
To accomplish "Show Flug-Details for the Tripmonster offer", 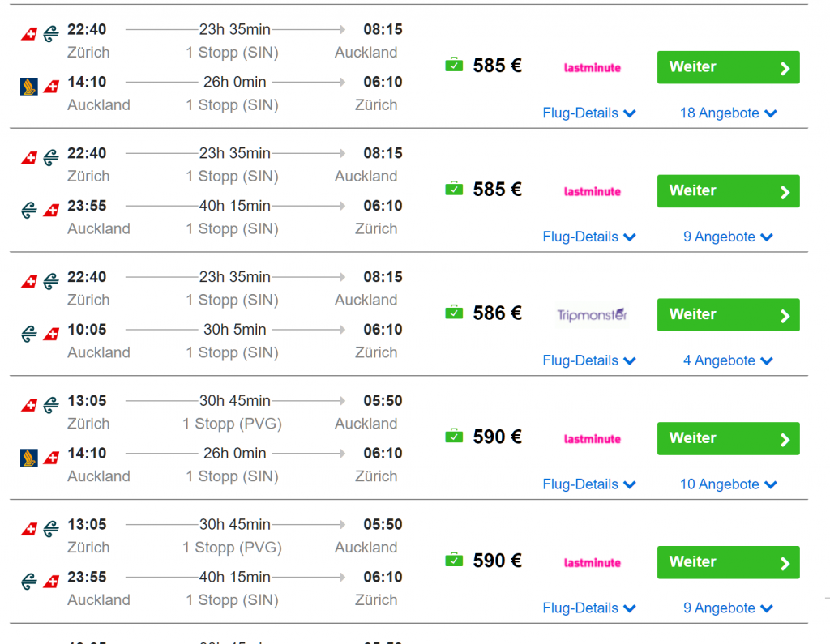I will pos(588,360).
